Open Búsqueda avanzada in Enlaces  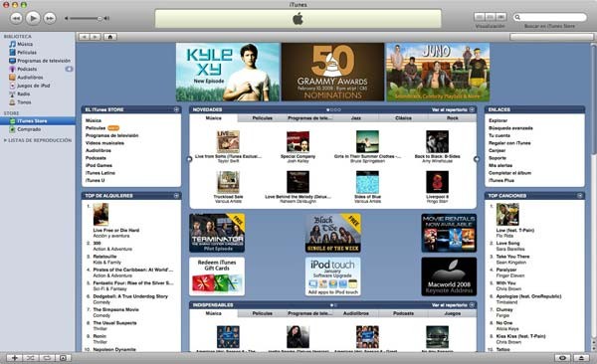510,128
